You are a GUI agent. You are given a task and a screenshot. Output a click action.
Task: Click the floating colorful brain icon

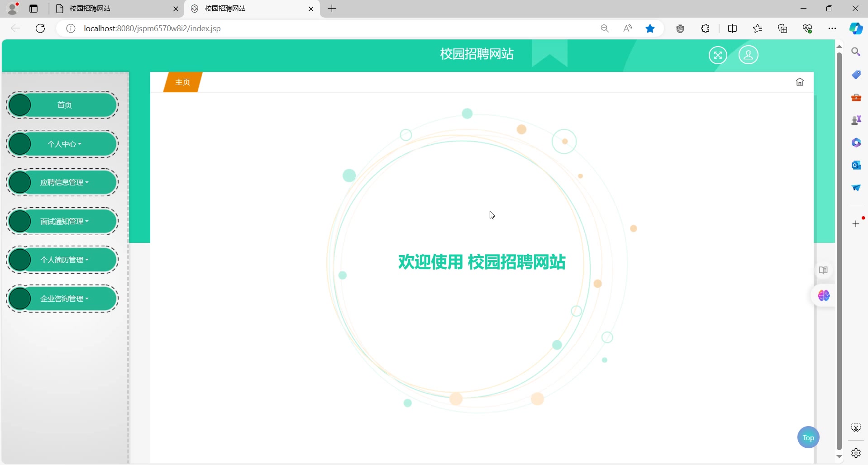point(824,295)
